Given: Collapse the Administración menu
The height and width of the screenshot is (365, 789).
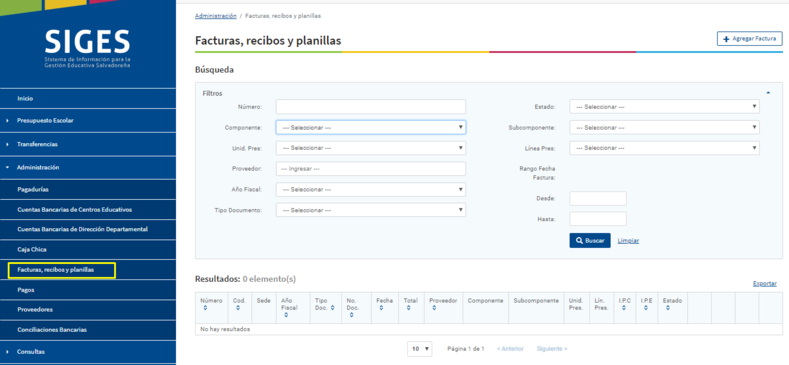Looking at the screenshot, I should tap(88, 168).
